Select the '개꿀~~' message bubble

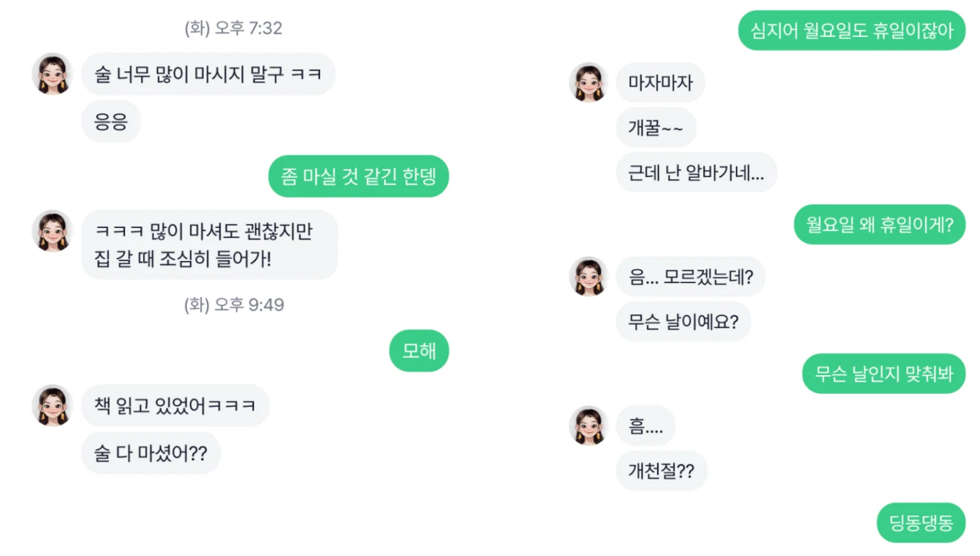click(656, 128)
